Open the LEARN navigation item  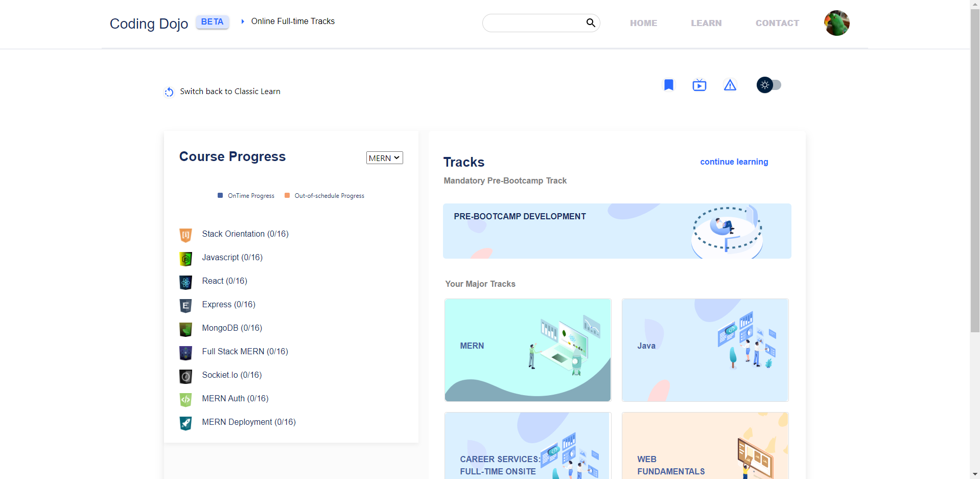pos(706,23)
